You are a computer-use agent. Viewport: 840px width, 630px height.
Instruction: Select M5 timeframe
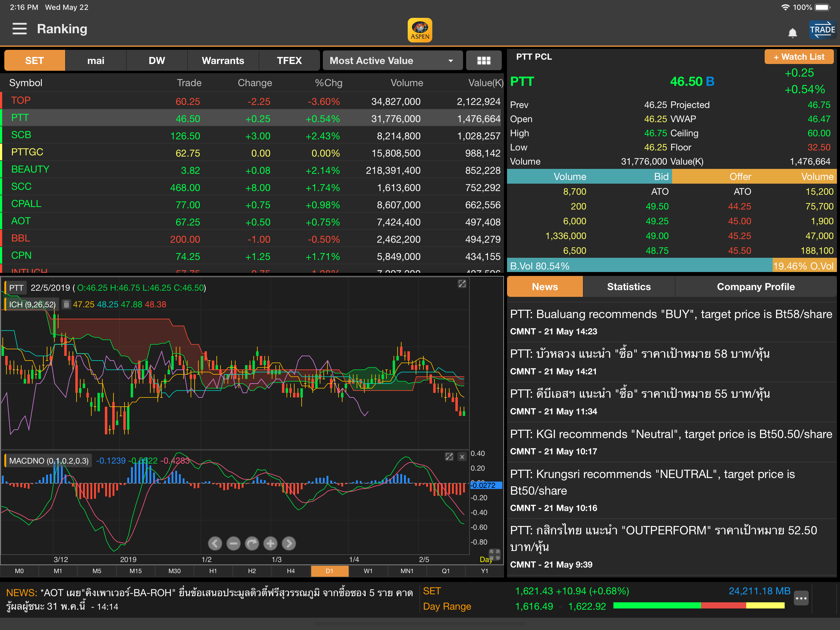(97, 571)
